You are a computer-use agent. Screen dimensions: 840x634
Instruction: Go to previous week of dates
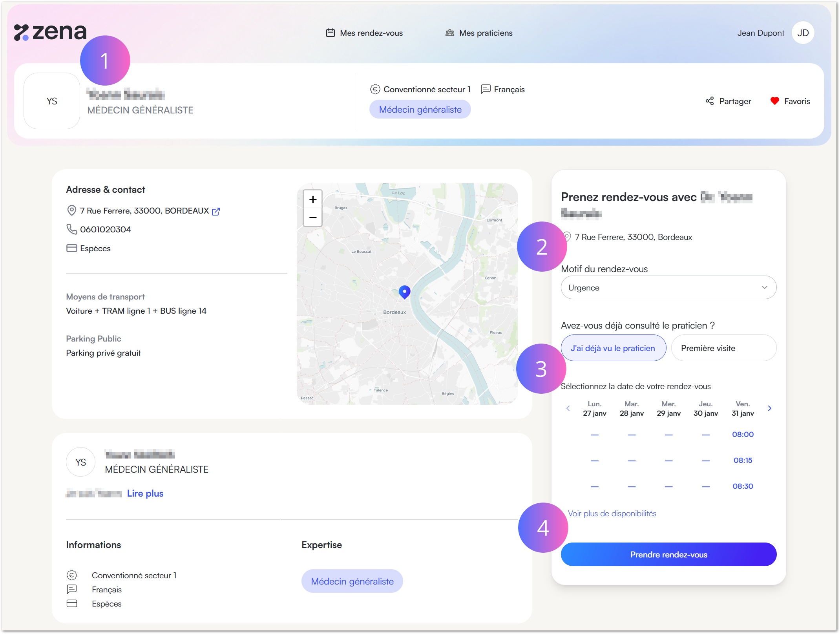(568, 408)
